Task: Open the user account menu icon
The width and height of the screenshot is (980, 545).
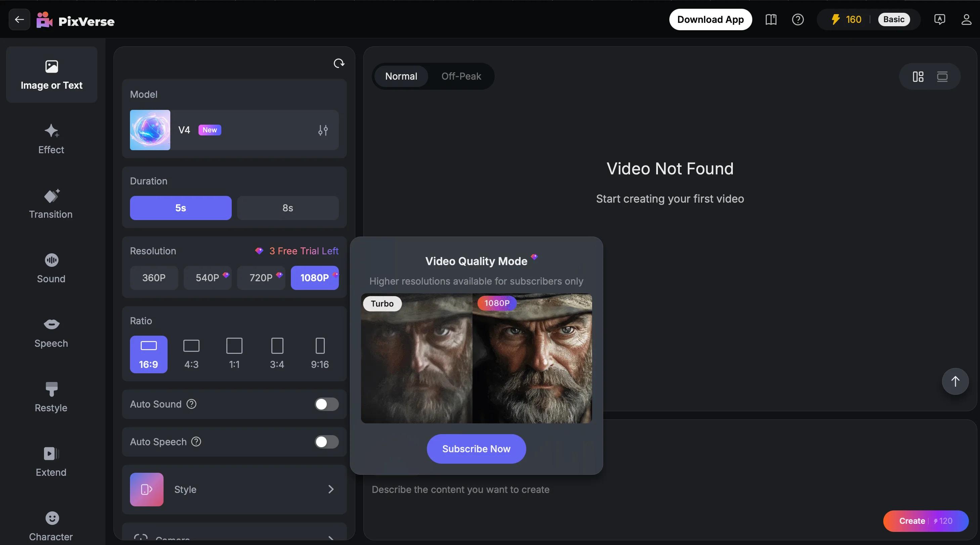Action: coord(966,19)
